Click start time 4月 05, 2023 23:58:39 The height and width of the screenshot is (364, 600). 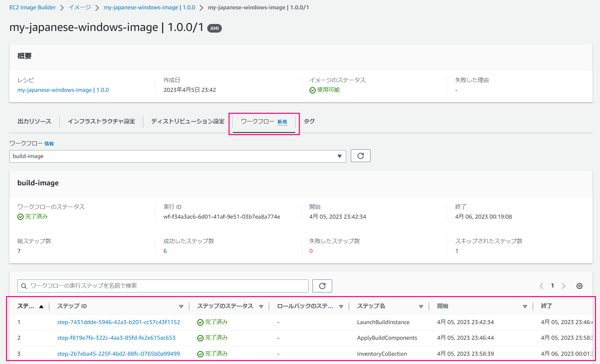tap(465, 354)
